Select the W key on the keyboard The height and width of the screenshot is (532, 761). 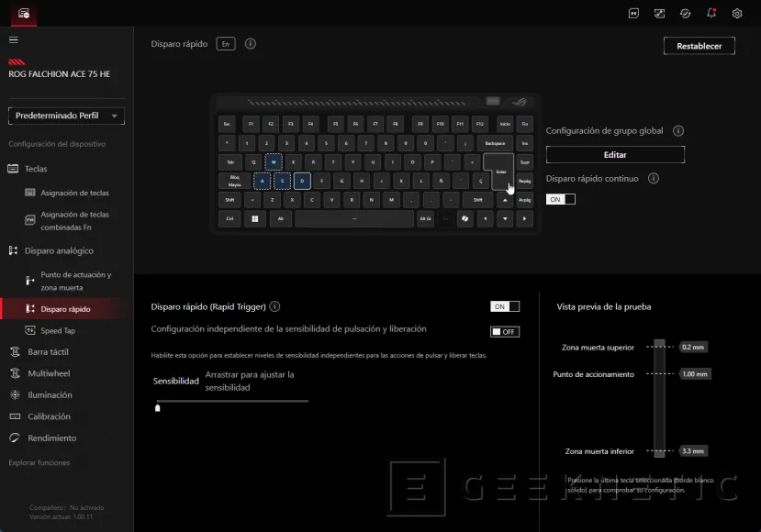[273, 161]
